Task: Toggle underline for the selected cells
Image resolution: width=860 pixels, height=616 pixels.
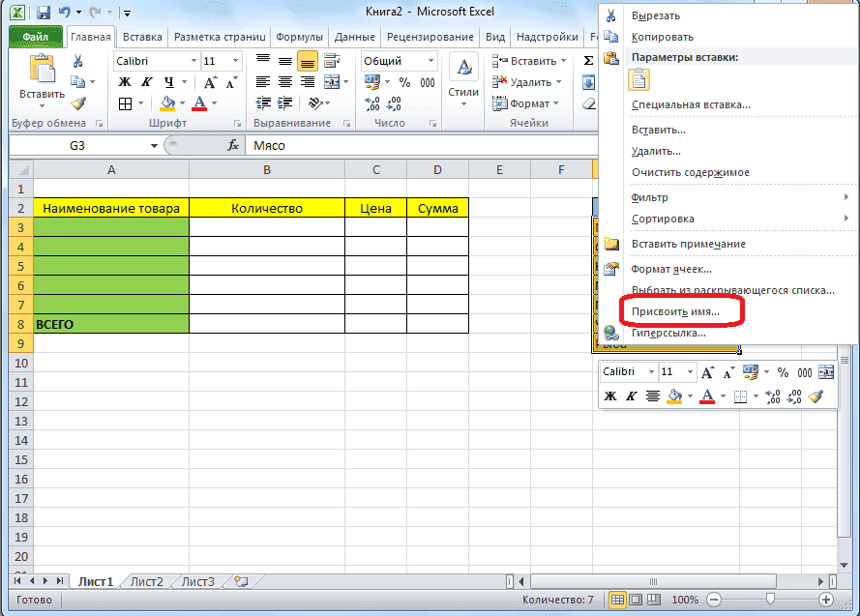Action: tap(168, 82)
